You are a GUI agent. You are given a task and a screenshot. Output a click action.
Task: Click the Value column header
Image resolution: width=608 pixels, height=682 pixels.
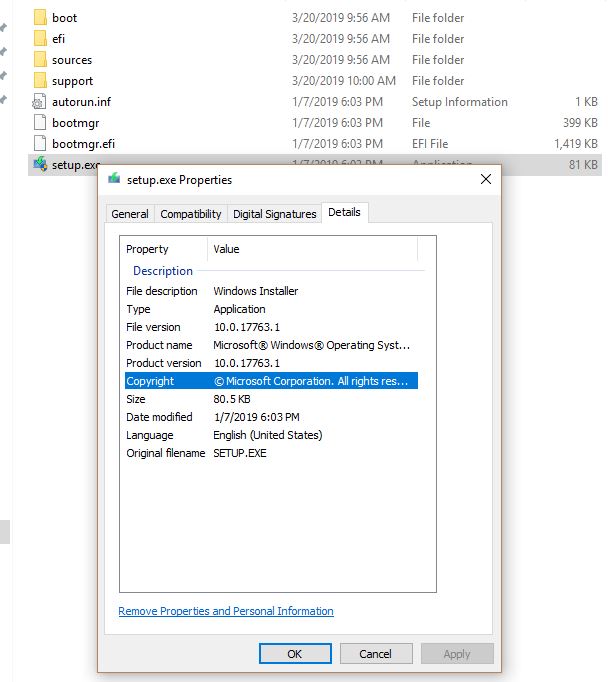pyautogui.click(x=312, y=249)
